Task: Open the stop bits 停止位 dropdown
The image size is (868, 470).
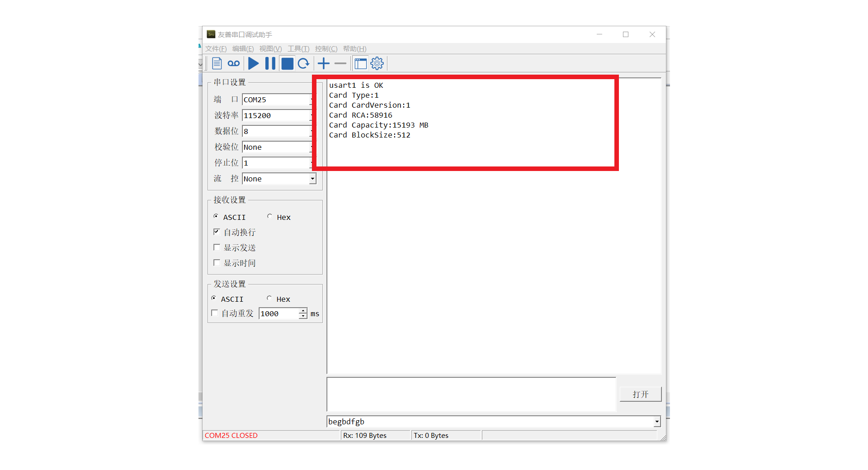Action: (x=278, y=163)
